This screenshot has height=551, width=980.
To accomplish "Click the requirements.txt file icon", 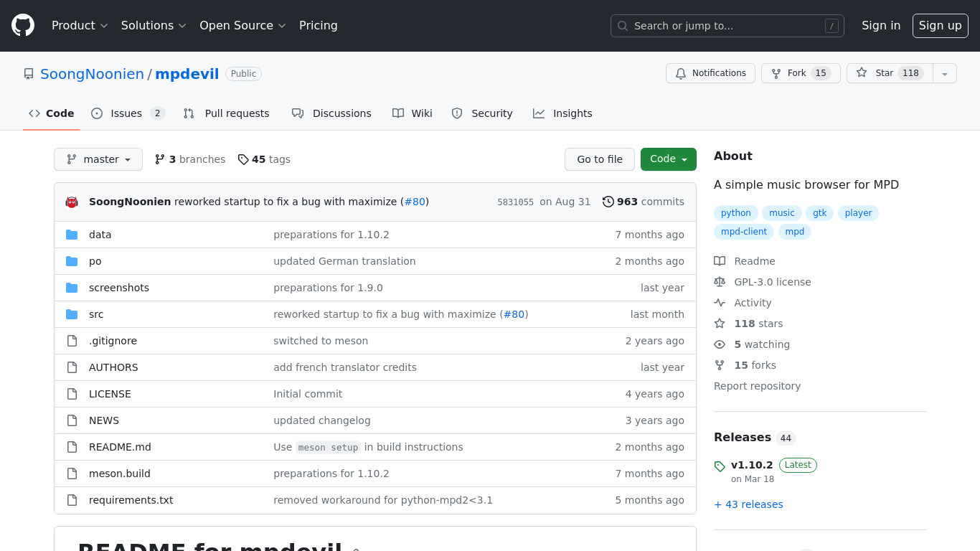I will tap(72, 500).
